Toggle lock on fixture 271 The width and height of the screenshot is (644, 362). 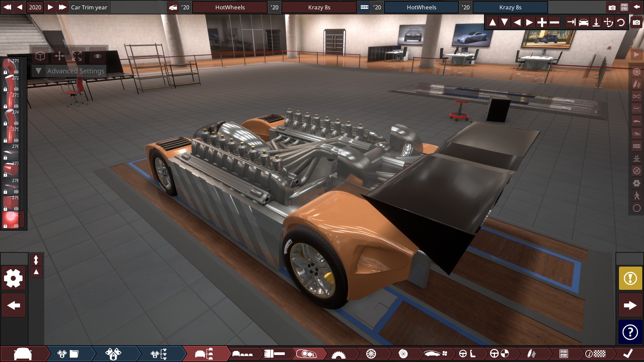point(5,72)
